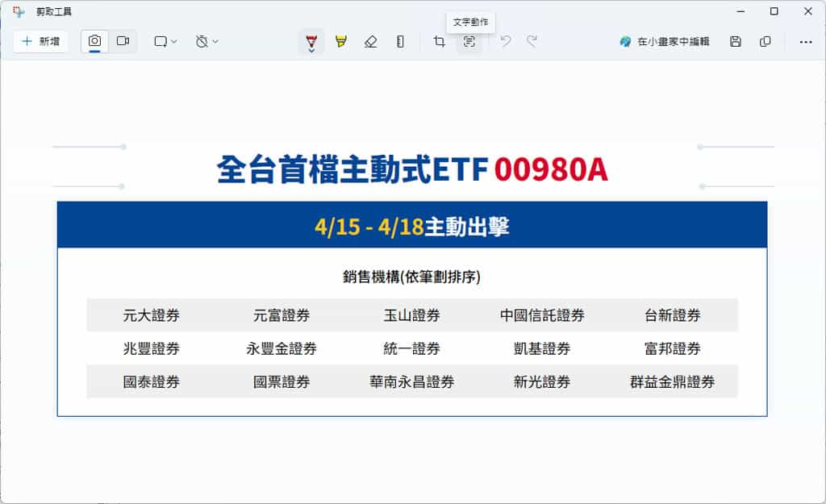Click the 台新證券 cell
The image size is (826, 504).
(672, 315)
